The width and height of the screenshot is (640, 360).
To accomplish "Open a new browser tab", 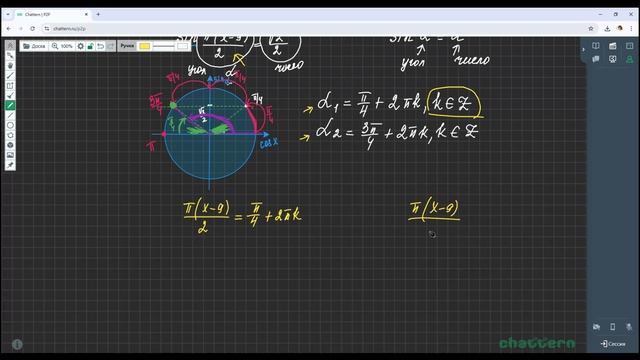I will [x=98, y=14].
